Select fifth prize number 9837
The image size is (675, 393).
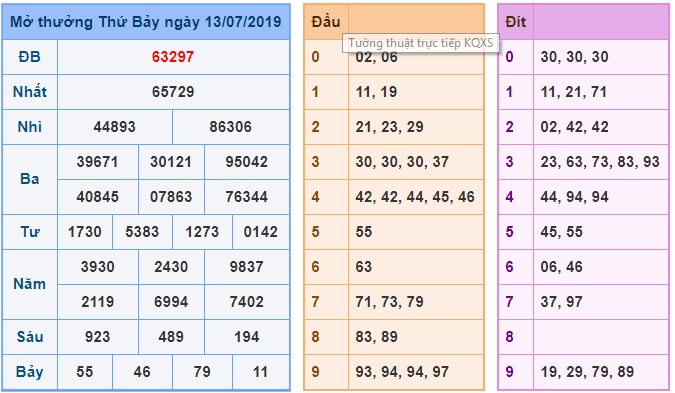[x=246, y=267]
